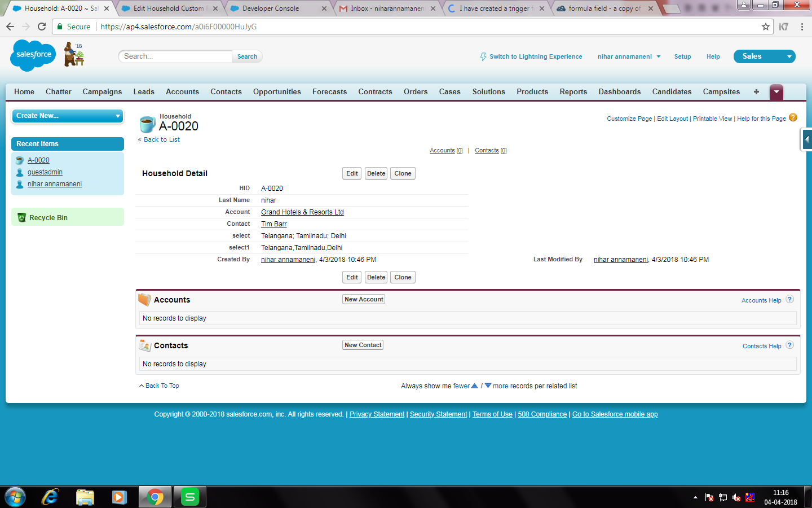Open Accounts Help question mark icon
Viewport: 812px width, 508px height.
click(789, 300)
